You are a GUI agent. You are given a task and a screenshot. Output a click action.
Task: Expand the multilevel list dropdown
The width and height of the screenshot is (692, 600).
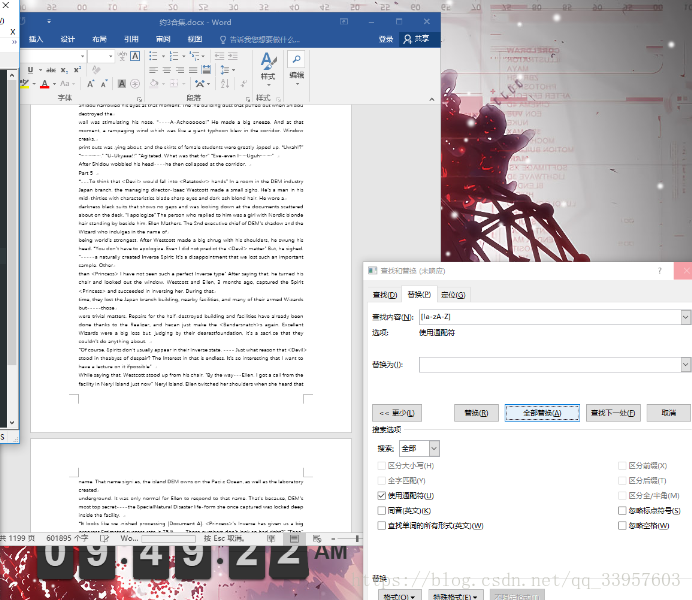click(203, 56)
